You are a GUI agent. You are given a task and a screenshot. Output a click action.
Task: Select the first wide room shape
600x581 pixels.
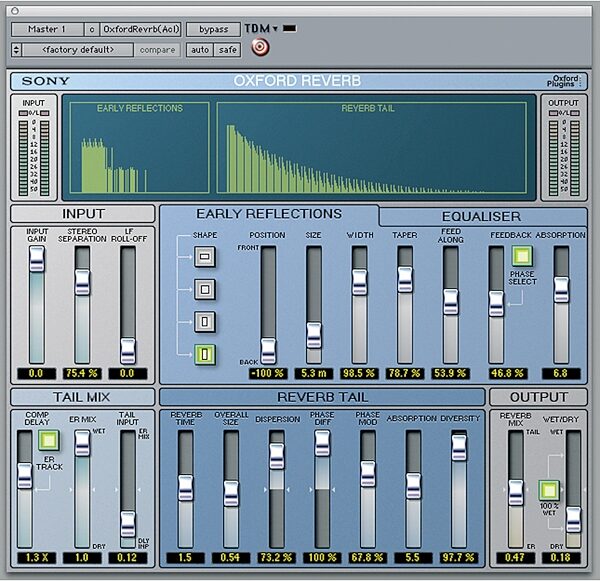[205, 256]
